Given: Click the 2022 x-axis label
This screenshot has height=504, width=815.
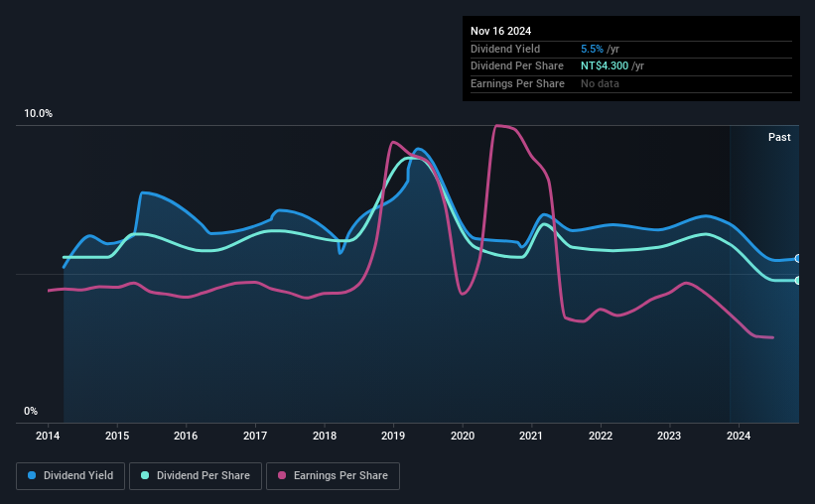Looking at the screenshot, I should [601, 436].
